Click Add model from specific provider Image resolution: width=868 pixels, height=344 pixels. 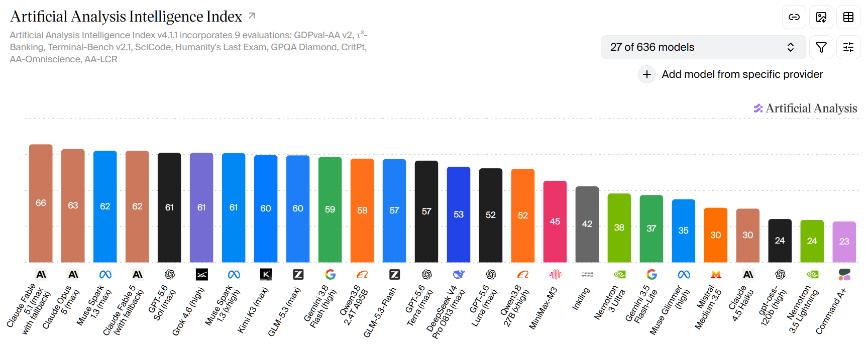pyautogui.click(x=742, y=74)
